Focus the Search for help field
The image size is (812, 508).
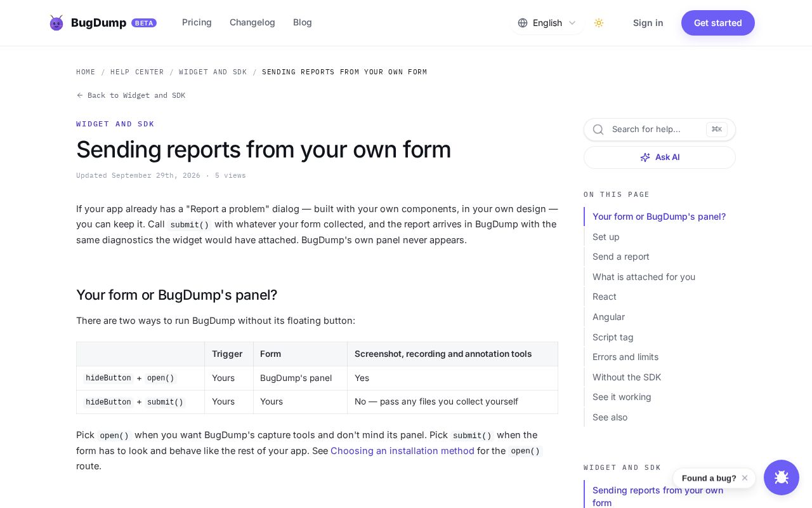(660, 130)
